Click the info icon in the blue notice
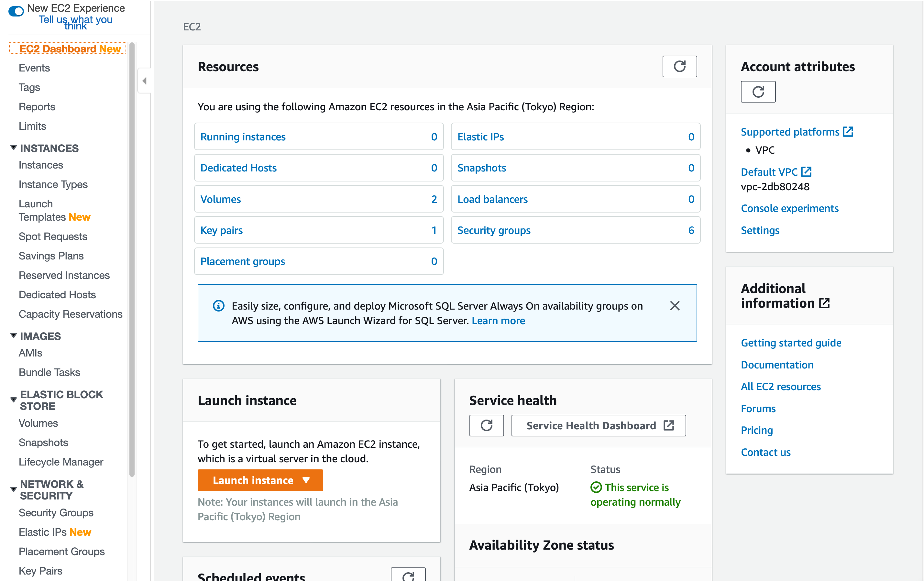This screenshot has width=924, height=581. point(219,306)
